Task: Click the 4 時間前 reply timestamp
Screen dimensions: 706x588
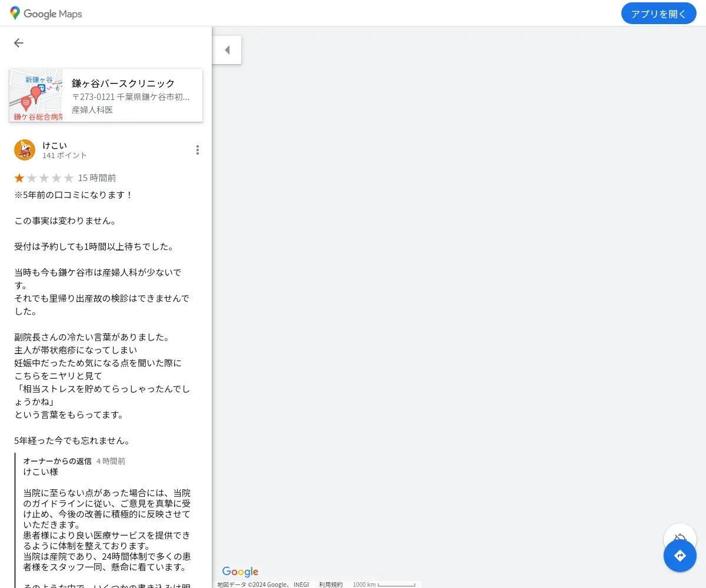Action: 111,462
